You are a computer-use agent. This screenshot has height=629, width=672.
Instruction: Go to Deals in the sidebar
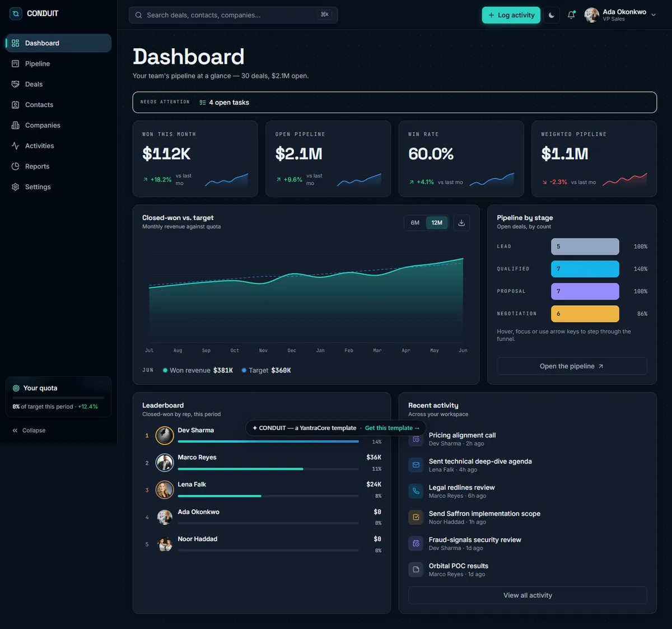(58, 84)
